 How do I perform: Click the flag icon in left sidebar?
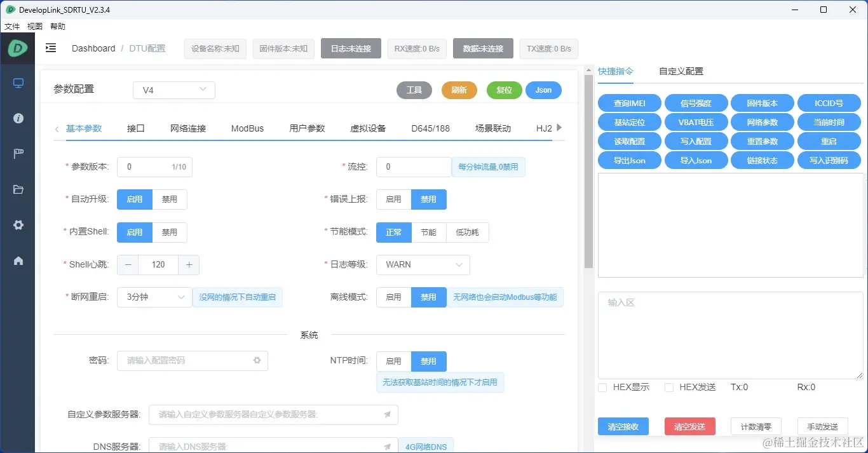click(17, 153)
